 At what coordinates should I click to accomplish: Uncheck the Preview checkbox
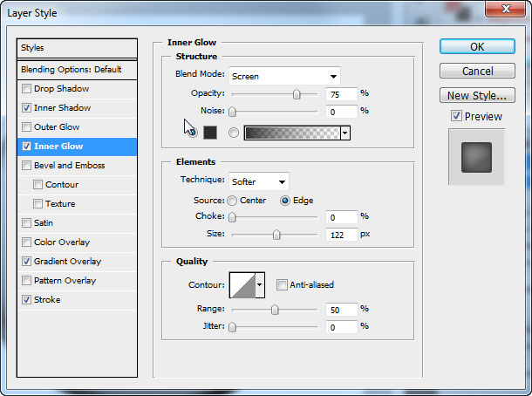click(x=456, y=116)
